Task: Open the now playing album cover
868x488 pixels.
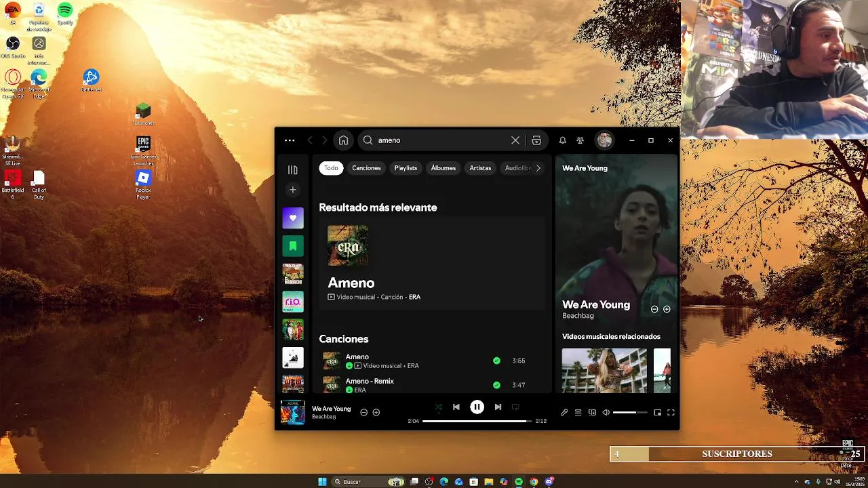Action: (293, 412)
